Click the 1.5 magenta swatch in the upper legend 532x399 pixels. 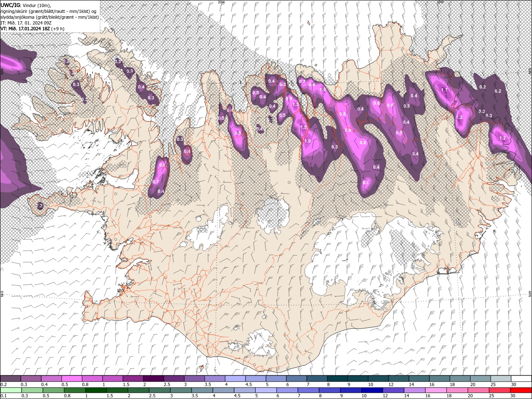(133, 379)
